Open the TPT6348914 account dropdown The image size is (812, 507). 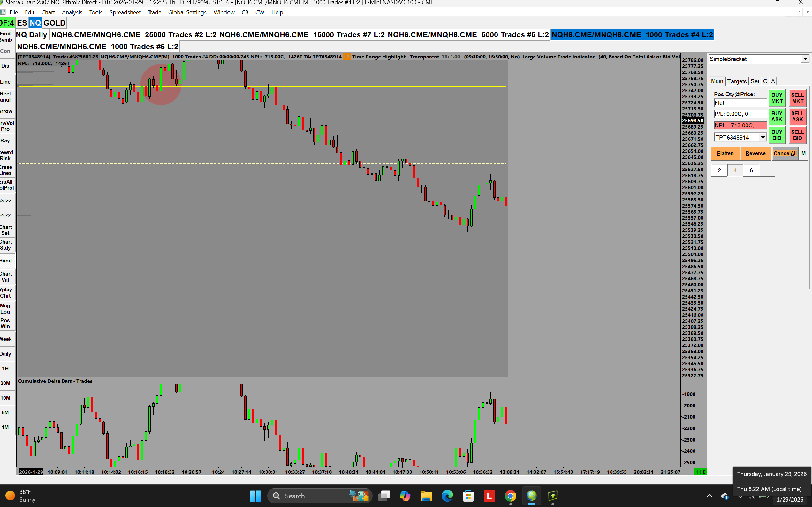tap(763, 138)
